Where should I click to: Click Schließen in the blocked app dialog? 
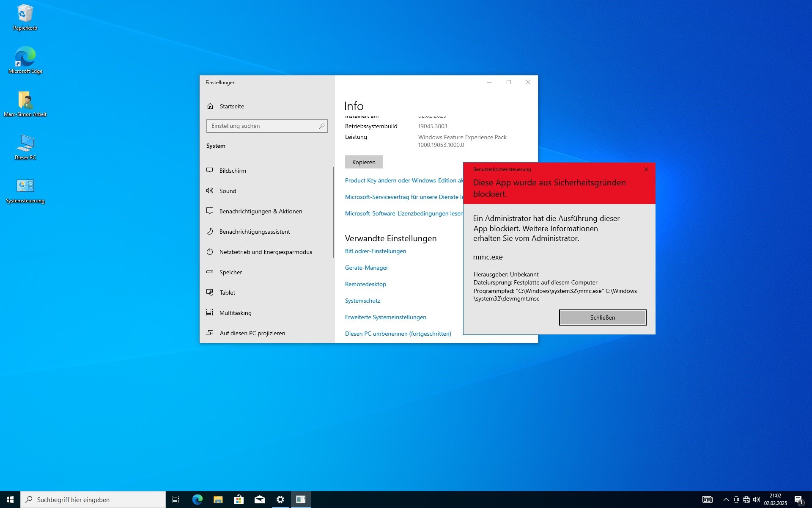click(x=602, y=317)
